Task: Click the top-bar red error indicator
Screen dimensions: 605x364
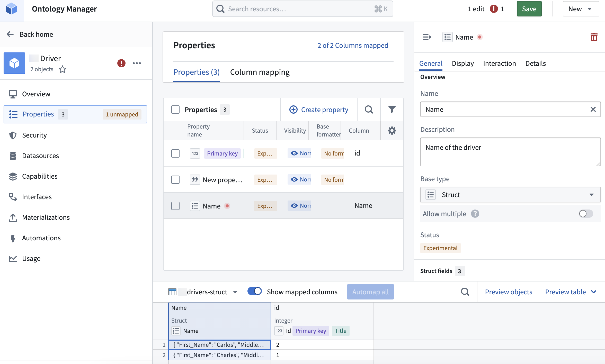Action: pyautogui.click(x=494, y=9)
